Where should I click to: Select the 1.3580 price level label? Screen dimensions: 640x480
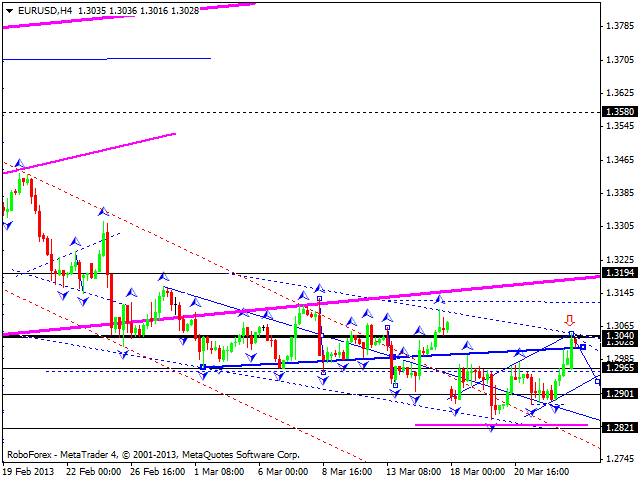pos(619,112)
